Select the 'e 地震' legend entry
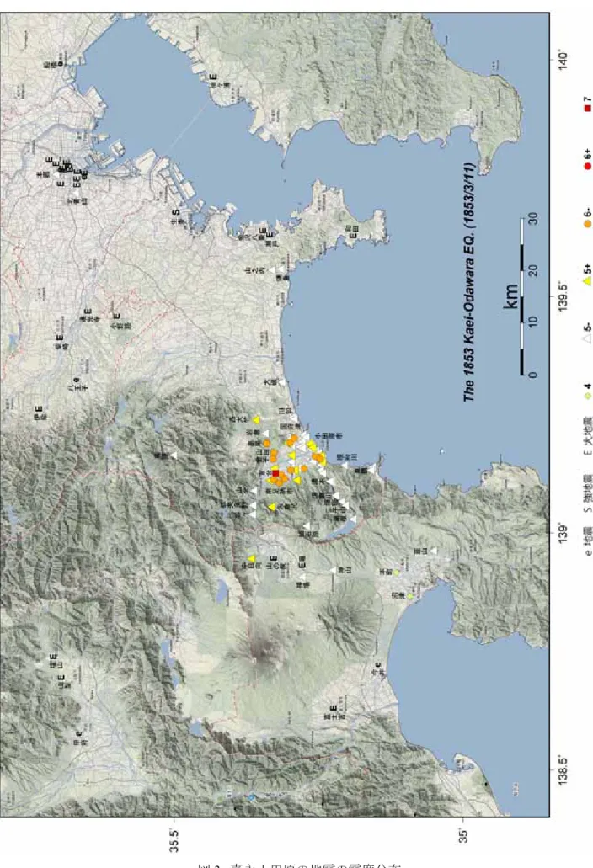Screen dimensions: 593x868 [587, 541]
